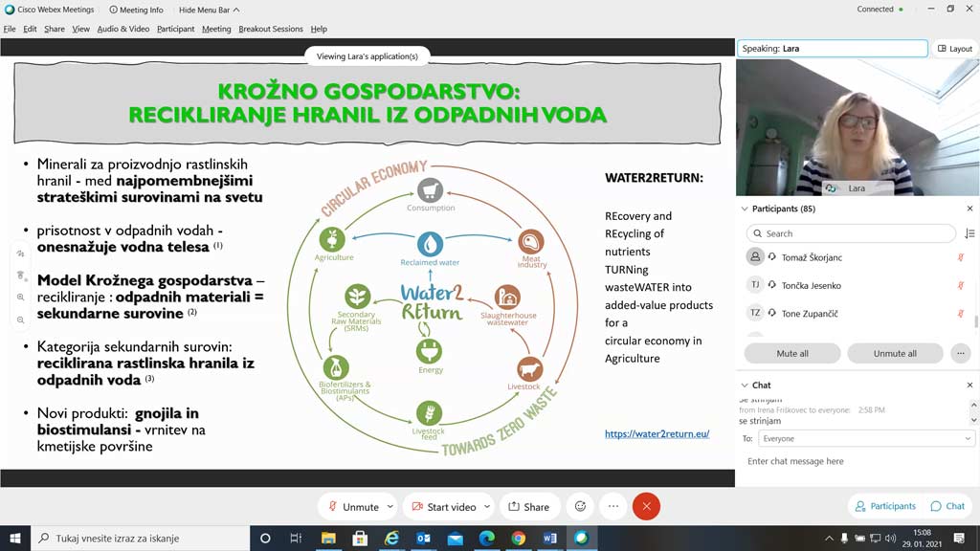Toggle the Chat panel button

(947, 506)
